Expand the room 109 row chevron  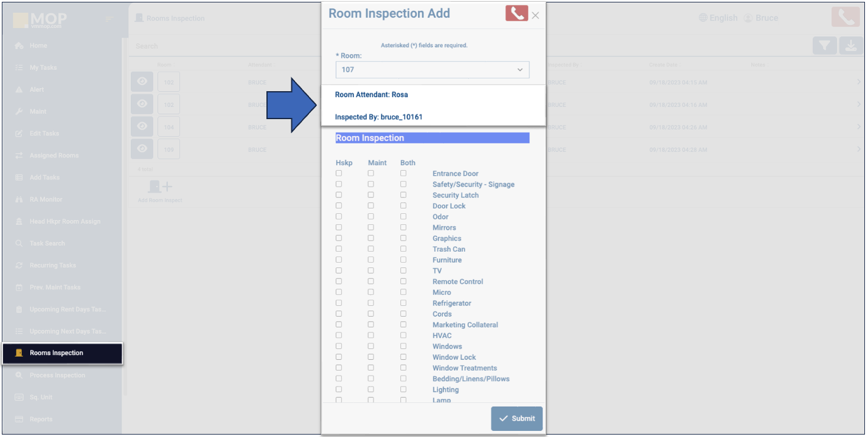tap(859, 150)
